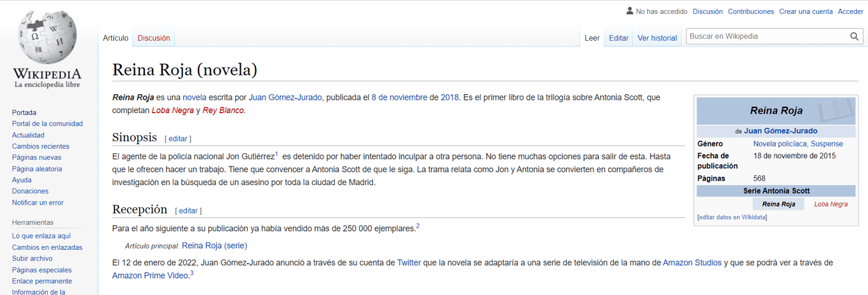This screenshot has width=868, height=295.
Task: Click the search magnifying glass icon
Action: click(x=855, y=37)
